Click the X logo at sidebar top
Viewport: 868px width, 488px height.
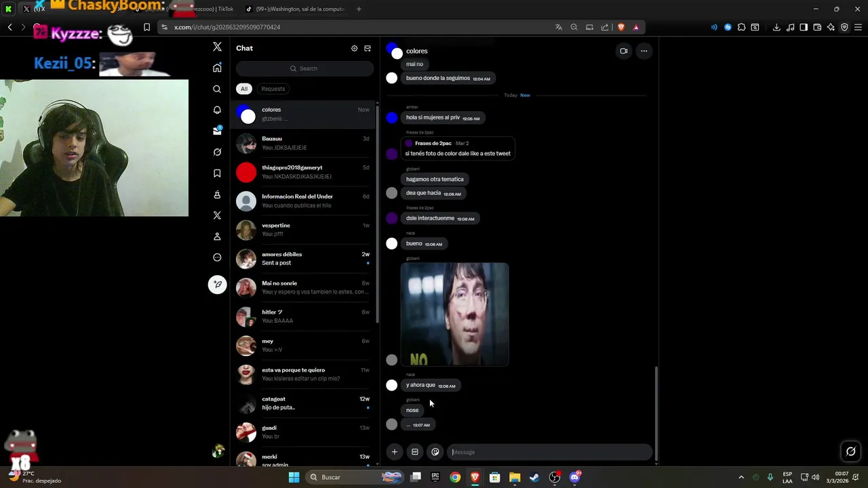(x=217, y=47)
